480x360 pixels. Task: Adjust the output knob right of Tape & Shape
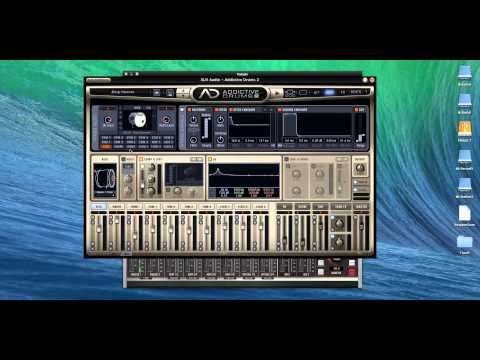(x=360, y=168)
